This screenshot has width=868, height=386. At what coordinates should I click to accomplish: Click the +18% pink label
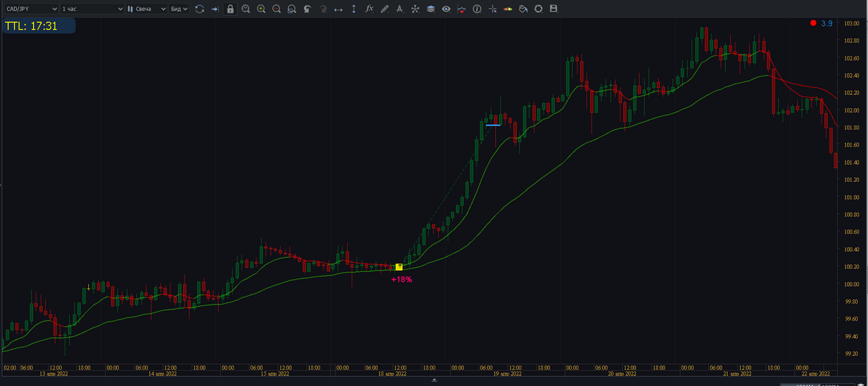(402, 279)
